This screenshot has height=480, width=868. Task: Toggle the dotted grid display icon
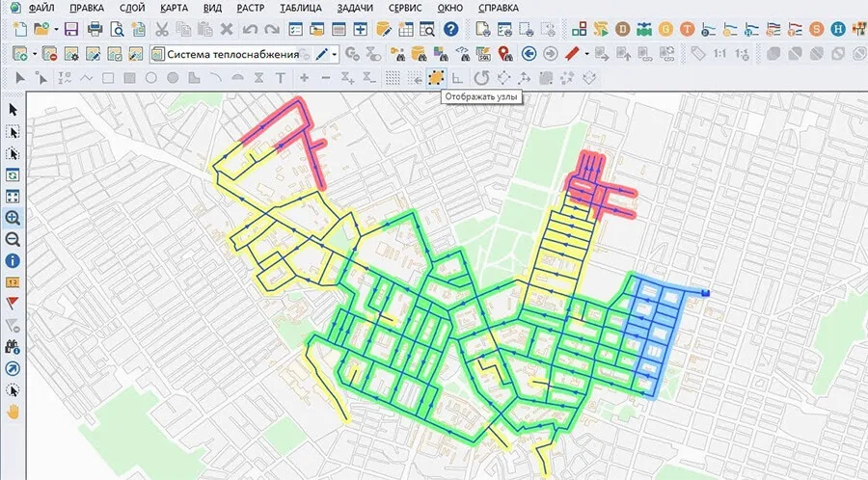pos(393,78)
